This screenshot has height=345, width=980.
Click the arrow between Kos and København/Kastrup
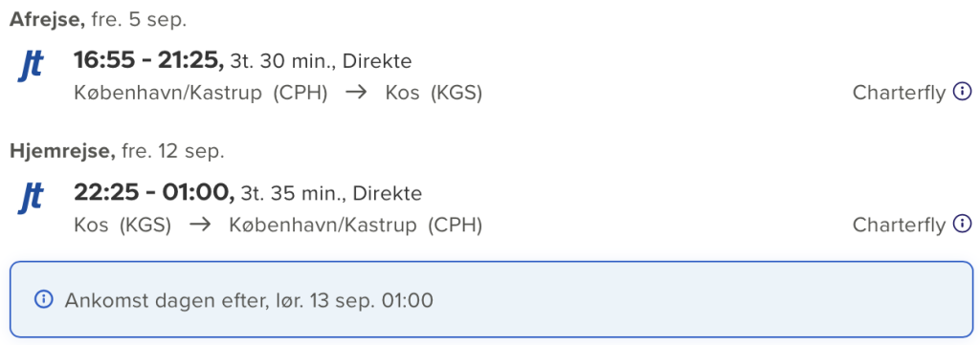click(200, 225)
